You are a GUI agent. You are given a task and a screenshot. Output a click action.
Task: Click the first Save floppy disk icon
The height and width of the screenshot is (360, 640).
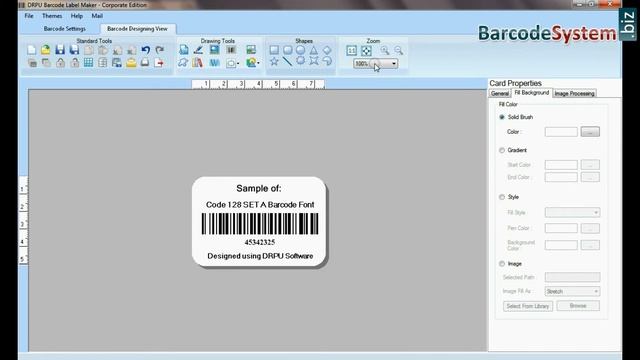point(60,50)
